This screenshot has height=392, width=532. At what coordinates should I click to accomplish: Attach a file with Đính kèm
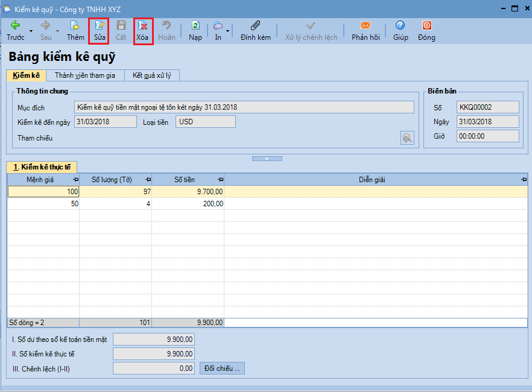click(x=256, y=31)
